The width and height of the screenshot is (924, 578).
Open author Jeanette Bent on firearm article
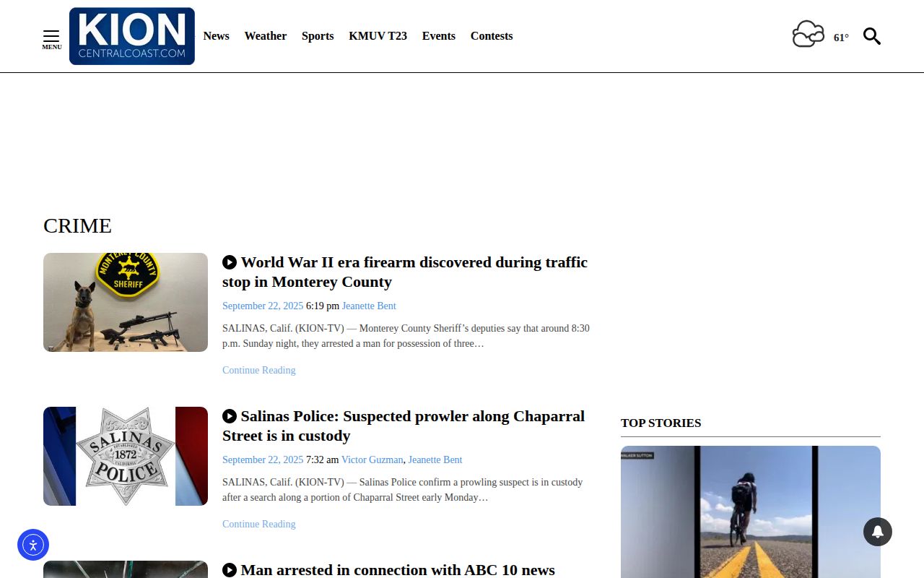click(369, 306)
